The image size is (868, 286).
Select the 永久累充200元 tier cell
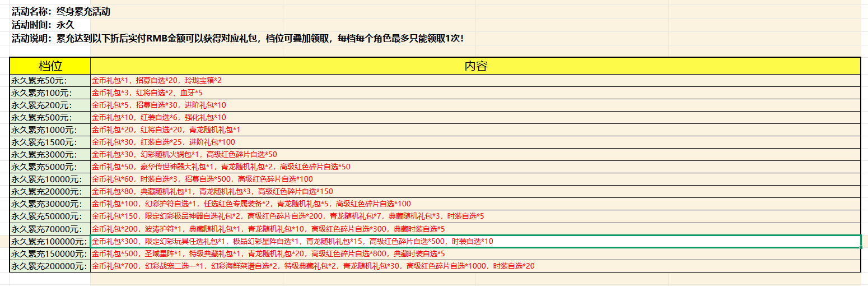pos(50,105)
